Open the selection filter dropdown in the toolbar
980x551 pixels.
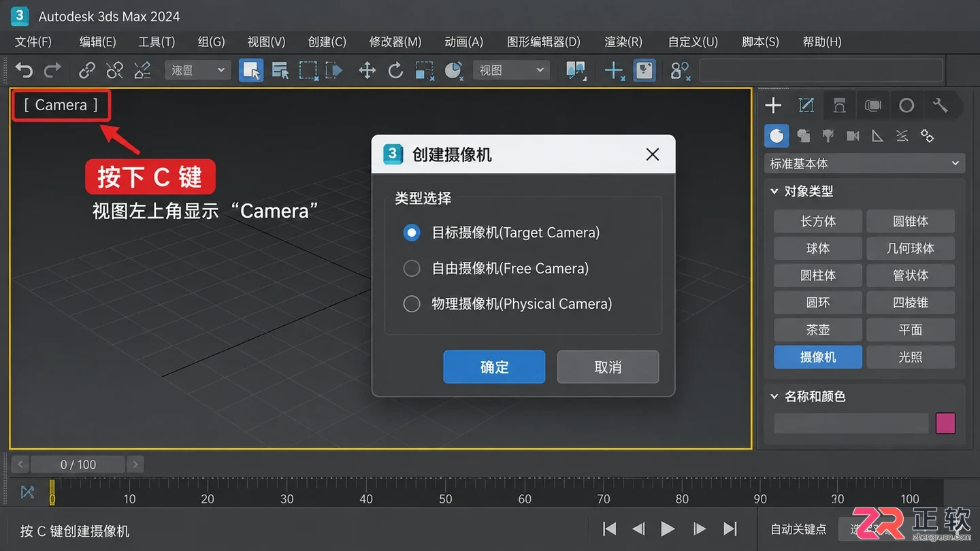(x=197, y=70)
